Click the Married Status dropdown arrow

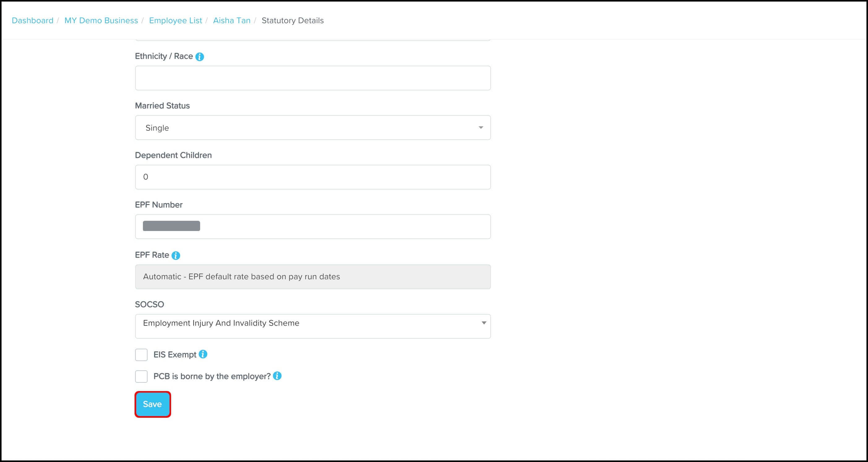(x=481, y=128)
